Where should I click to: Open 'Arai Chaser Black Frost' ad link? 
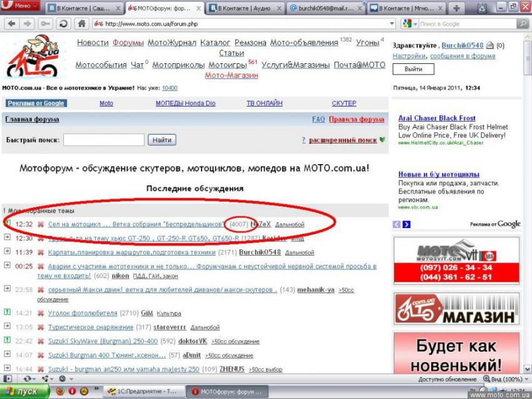[437, 118]
